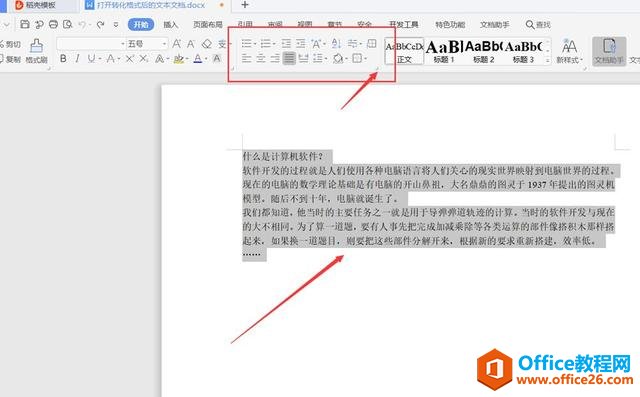This screenshot has width=640, height=397.
Task: Switch to the 插入 ribbon tab
Action: tap(171, 25)
